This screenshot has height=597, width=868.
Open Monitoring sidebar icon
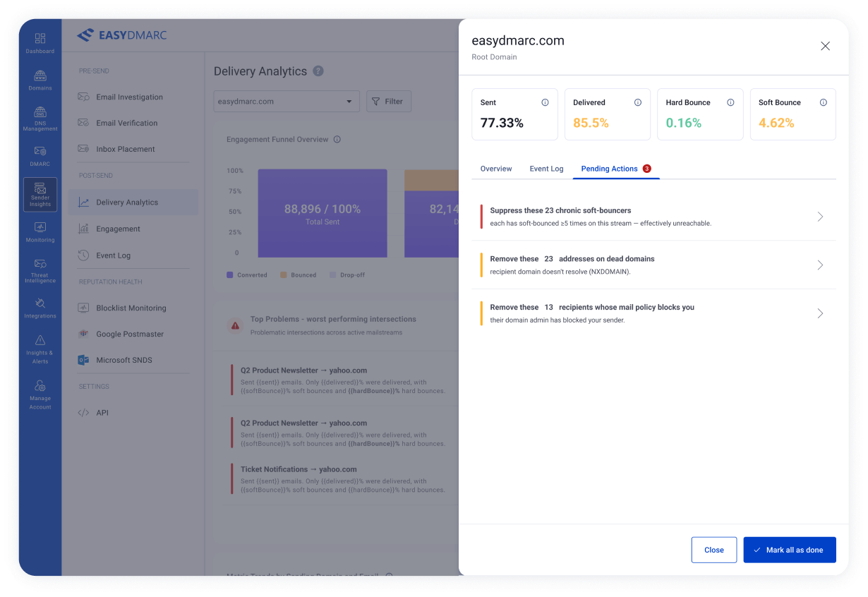click(x=40, y=232)
